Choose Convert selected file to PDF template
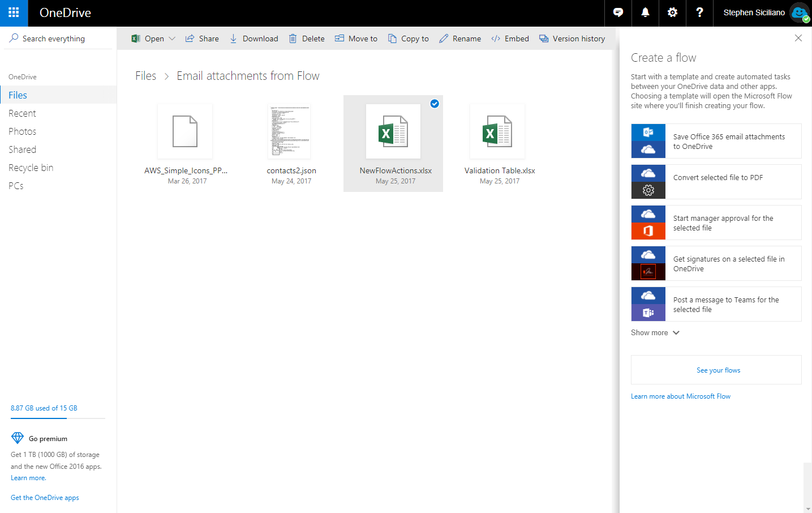 point(716,182)
